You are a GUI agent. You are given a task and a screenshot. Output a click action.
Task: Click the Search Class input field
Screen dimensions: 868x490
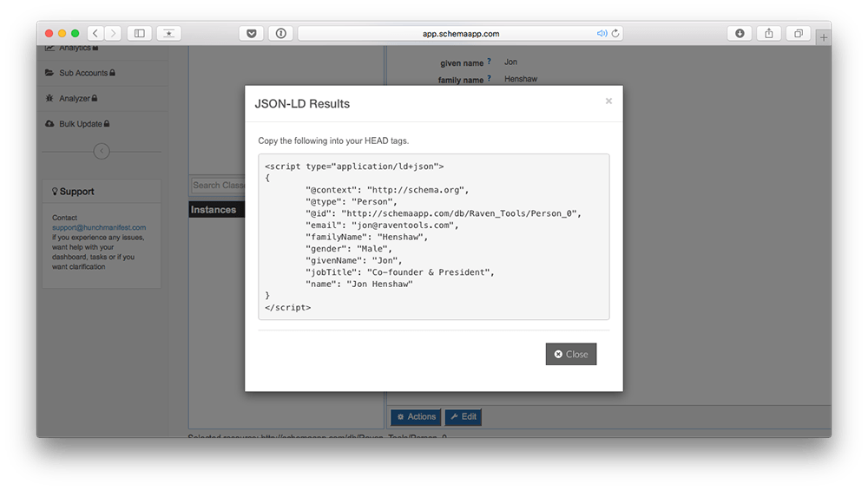[x=218, y=186]
